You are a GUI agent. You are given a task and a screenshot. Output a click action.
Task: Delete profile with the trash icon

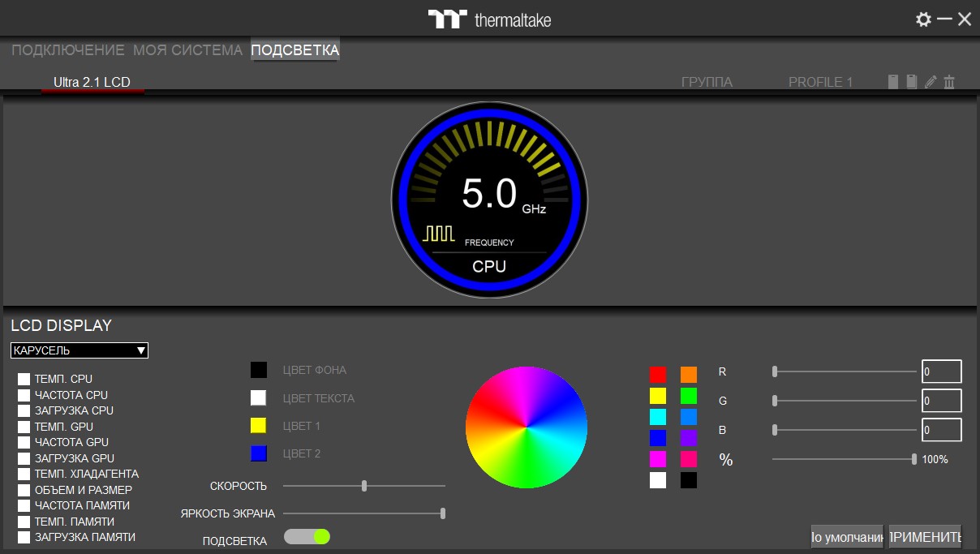pos(949,82)
